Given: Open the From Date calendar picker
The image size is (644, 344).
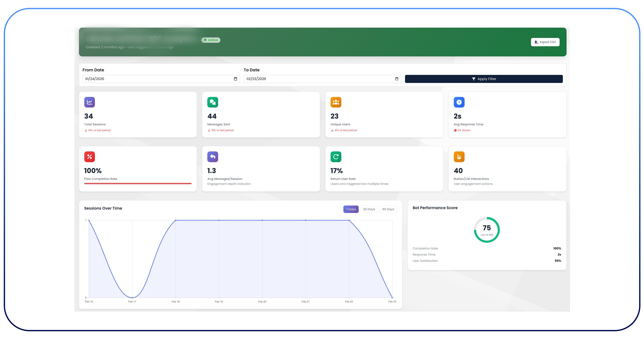Looking at the screenshot, I should (x=235, y=79).
